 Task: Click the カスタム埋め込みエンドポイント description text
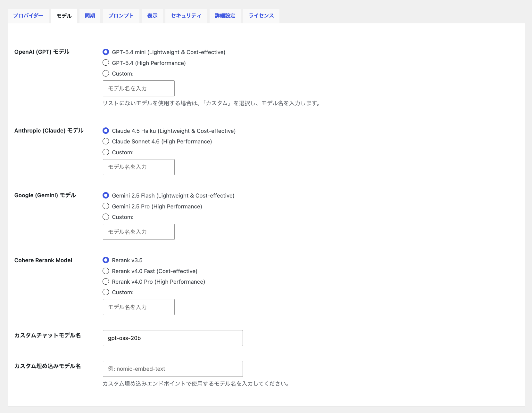click(x=196, y=384)
